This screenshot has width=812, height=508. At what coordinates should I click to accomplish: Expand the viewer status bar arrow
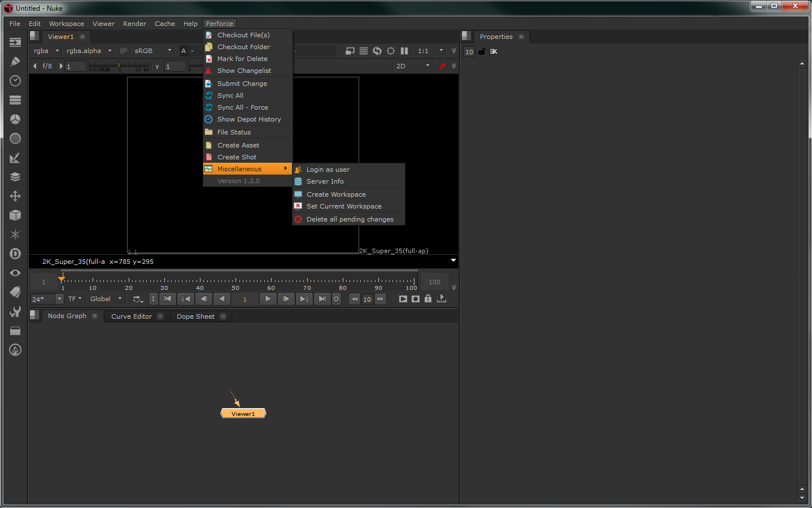(x=453, y=260)
